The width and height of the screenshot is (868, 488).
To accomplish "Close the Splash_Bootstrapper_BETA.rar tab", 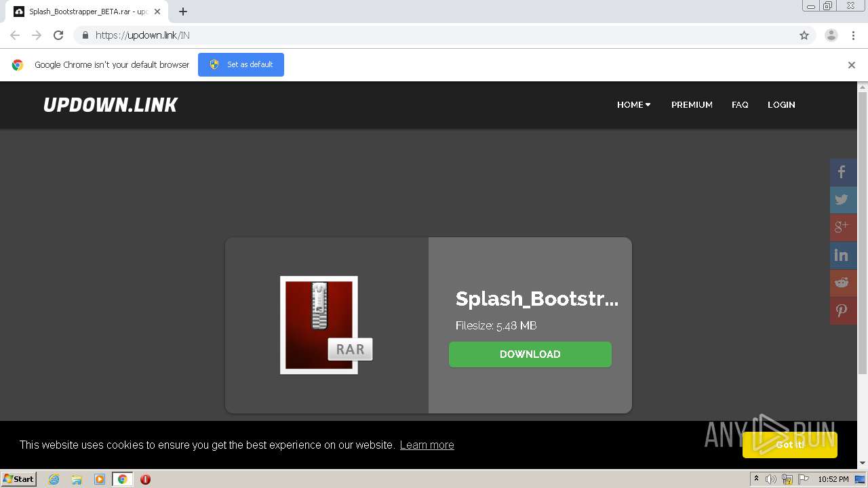I will pyautogui.click(x=157, y=12).
